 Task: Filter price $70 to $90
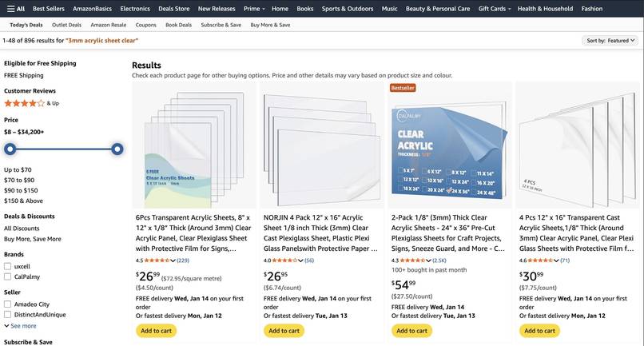coord(19,180)
